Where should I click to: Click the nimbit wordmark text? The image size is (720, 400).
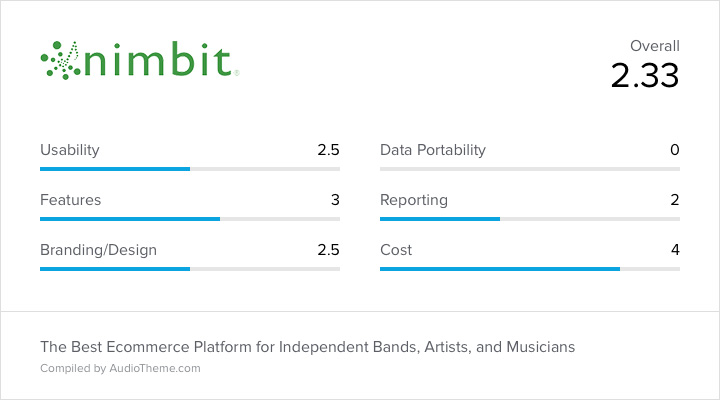click(x=158, y=59)
